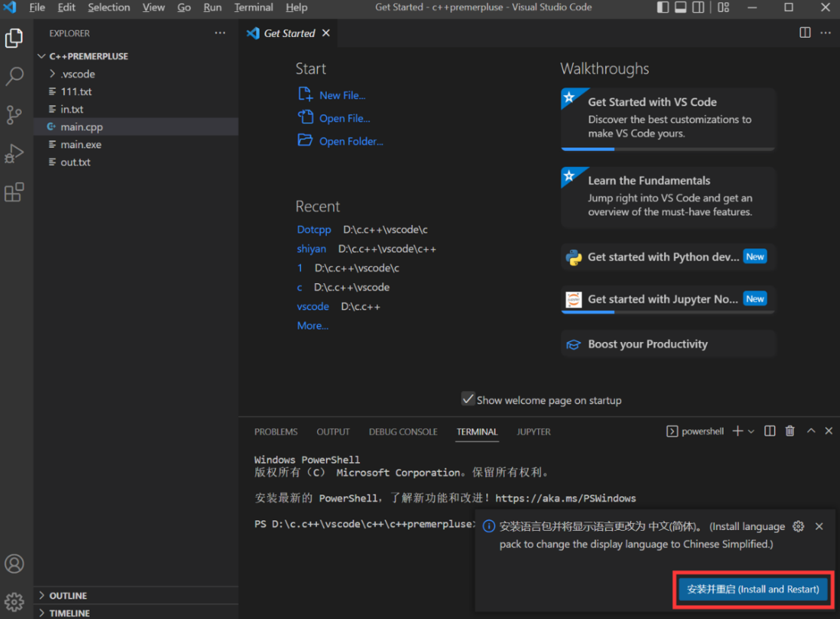Image resolution: width=840 pixels, height=619 pixels.
Task: Open the launch profile dropdown beside plus
Action: tap(751, 432)
